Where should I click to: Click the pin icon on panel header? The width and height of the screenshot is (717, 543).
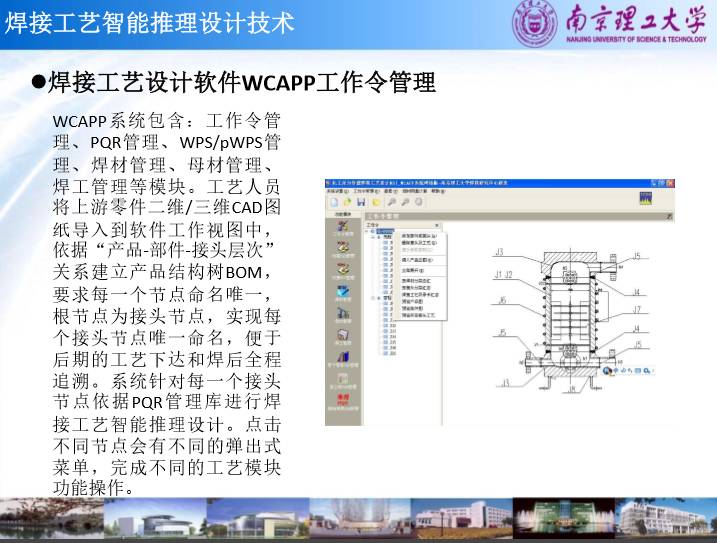[x=669, y=216]
